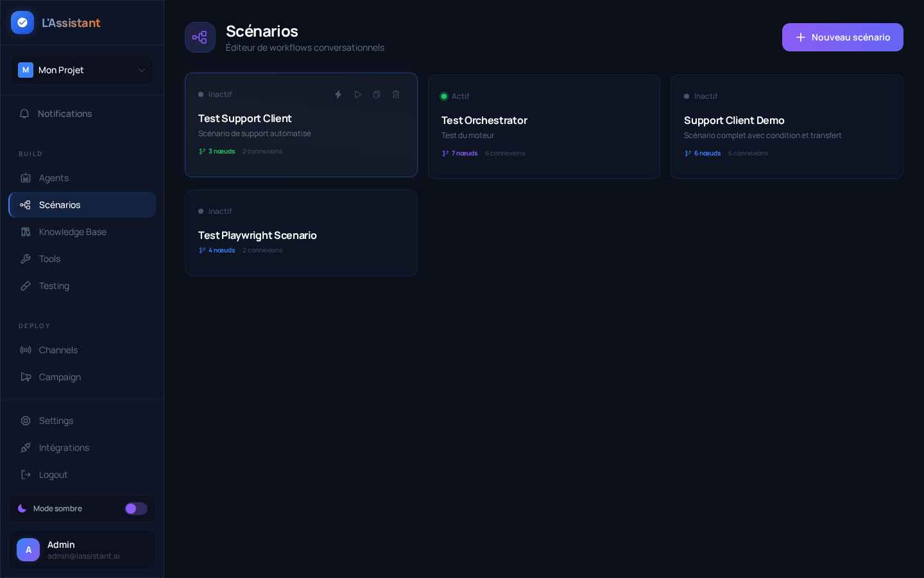Image resolution: width=924 pixels, height=578 pixels.
Task: Click the Scénarios workflow icon beside the page title
Action: pyautogui.click(x=200, y=37)
